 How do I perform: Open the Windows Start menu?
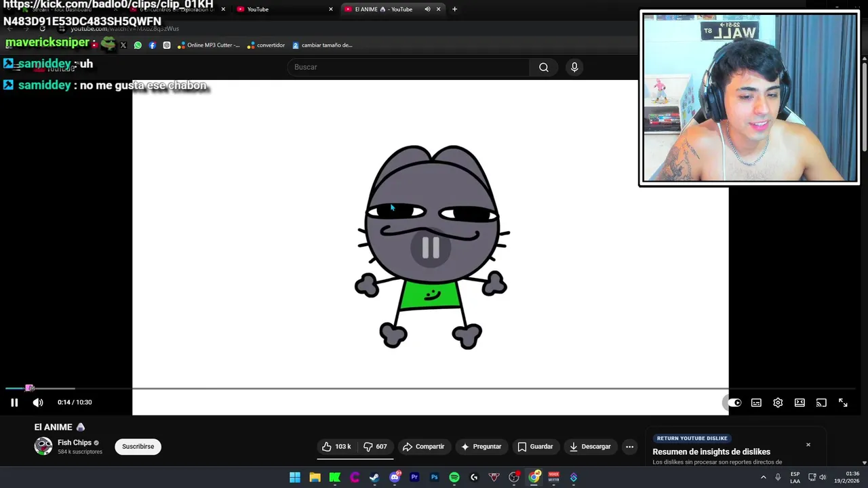click(x=295, y=477)
